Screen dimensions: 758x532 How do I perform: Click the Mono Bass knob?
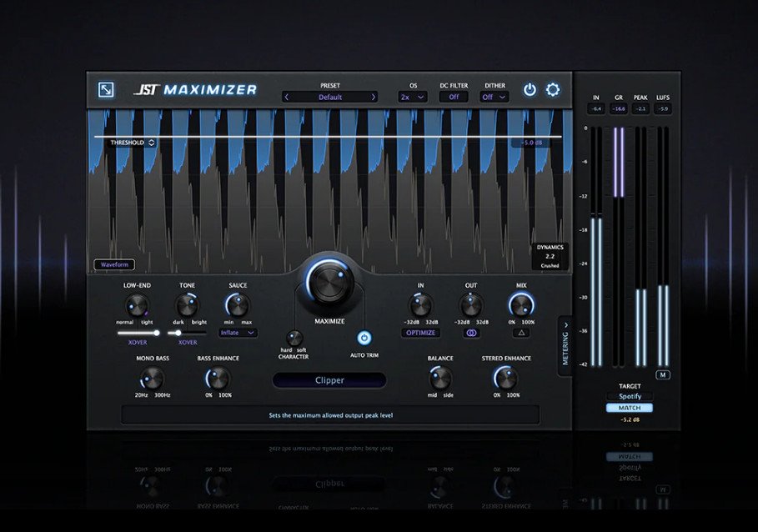(x=153, y=379)
